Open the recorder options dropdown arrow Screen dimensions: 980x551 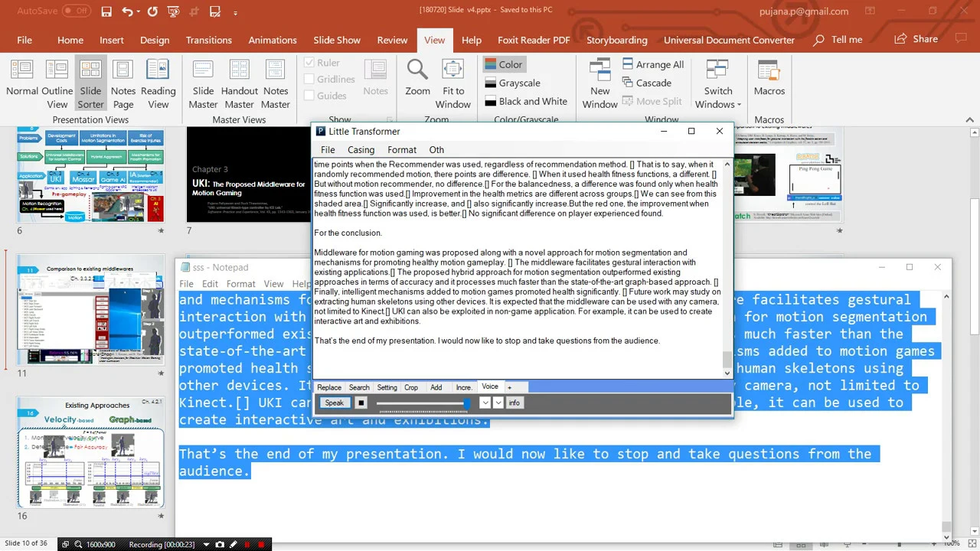click(206, 544)
